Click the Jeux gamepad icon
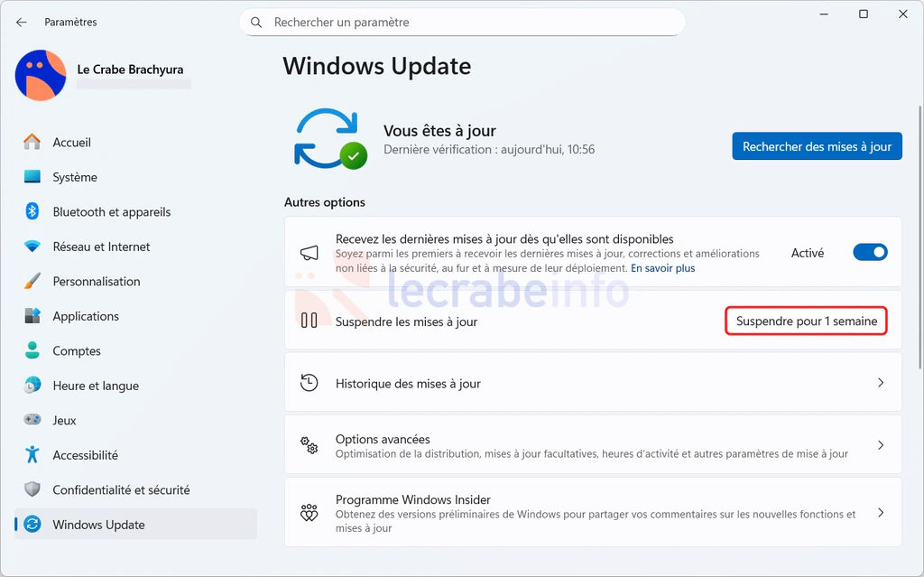The image size is (924, 577). pos(32,421)
